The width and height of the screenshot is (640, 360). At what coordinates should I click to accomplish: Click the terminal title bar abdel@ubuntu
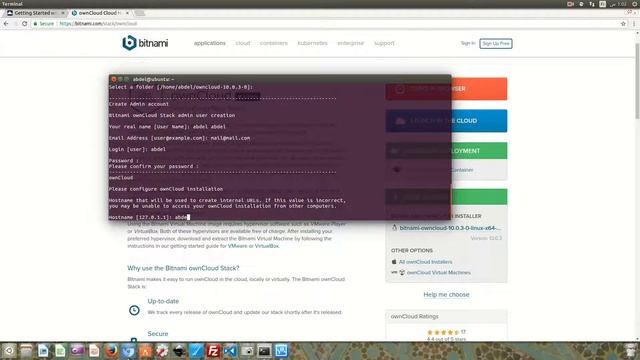[280, 79]
